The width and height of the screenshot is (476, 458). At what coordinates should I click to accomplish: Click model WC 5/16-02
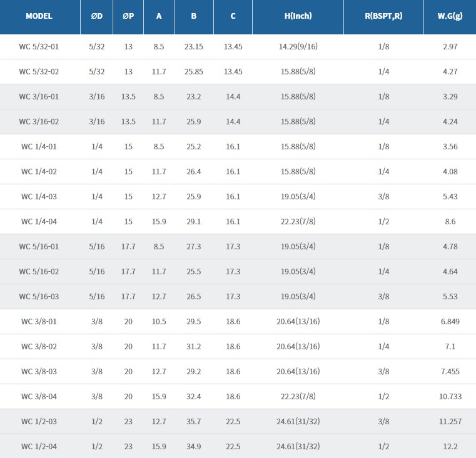coord(39,271)
